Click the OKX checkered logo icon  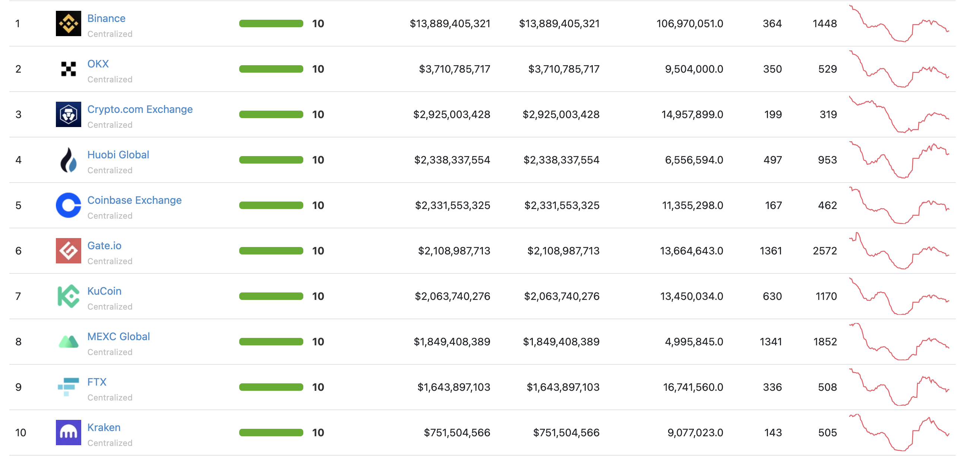pyautogui.click(x=69, y=69)
